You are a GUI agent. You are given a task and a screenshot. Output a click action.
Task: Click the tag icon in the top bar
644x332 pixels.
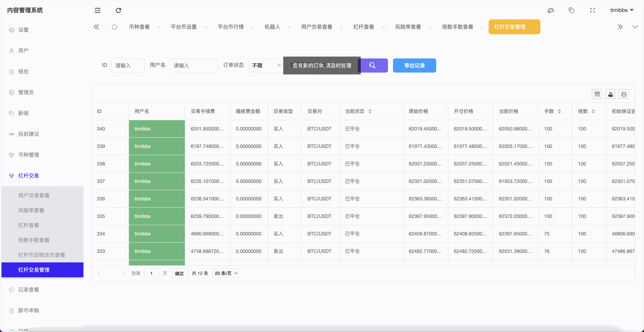(572, 10)
